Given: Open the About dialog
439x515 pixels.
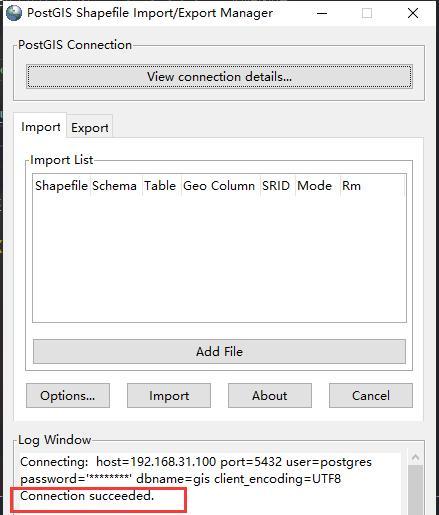Looking at the screenshot, I should pos(270,395).
